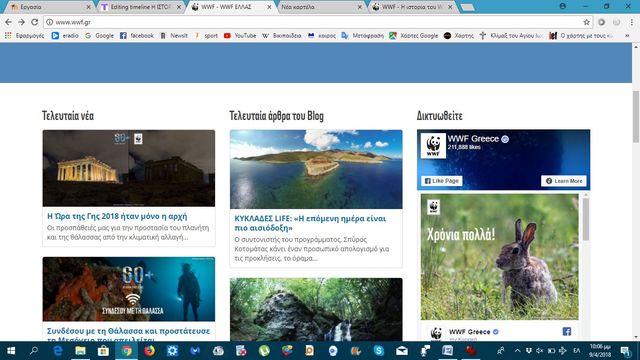Open the Google bookmark
This screenshot has width=640, height=360.
pyautogui.click(x=99, y=36)
